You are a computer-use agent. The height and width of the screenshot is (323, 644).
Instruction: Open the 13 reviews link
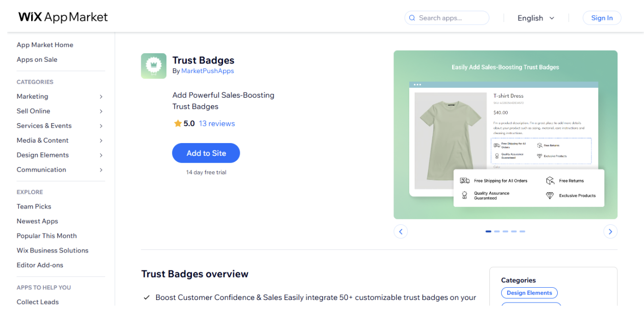click(x=216, y=123)
